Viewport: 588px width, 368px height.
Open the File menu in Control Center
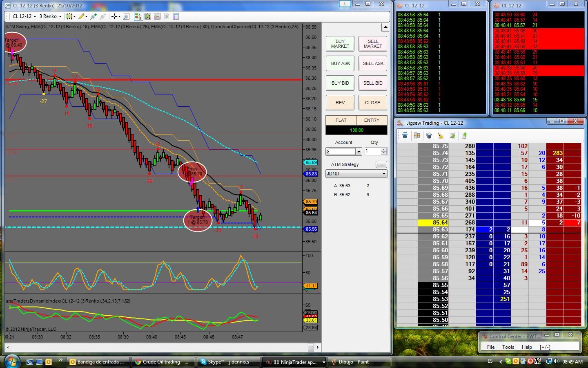491,347
